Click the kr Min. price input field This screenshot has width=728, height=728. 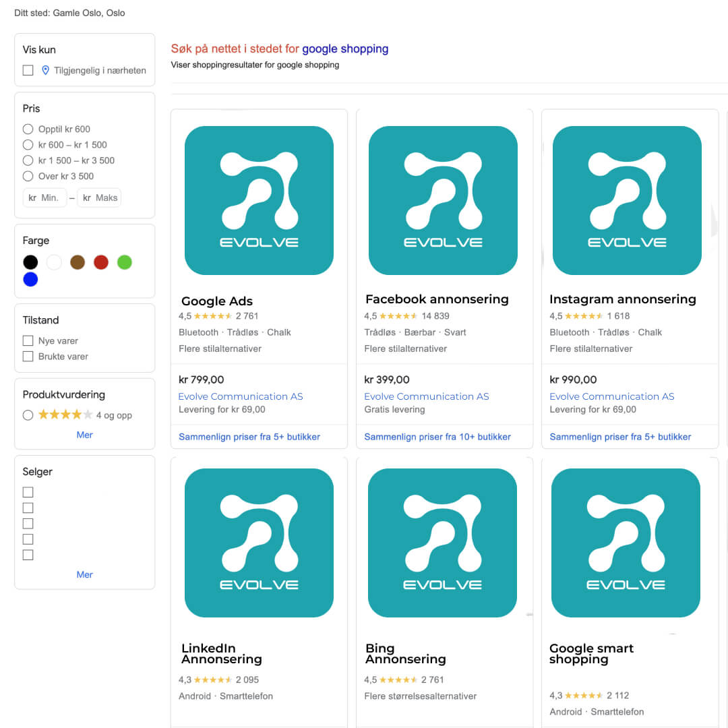[x=44, y=198]
